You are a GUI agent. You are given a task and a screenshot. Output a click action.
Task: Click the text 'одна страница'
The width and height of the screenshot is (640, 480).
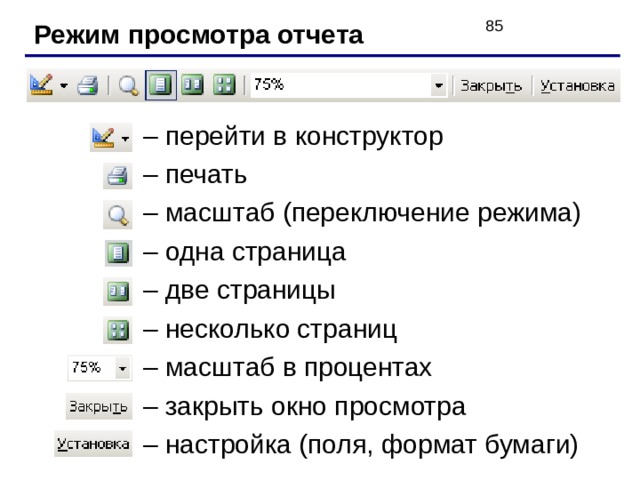tap(256, 252)
